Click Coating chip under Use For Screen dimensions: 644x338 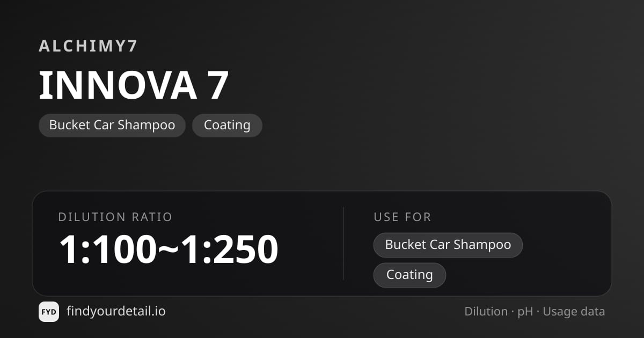pos(409,275)
